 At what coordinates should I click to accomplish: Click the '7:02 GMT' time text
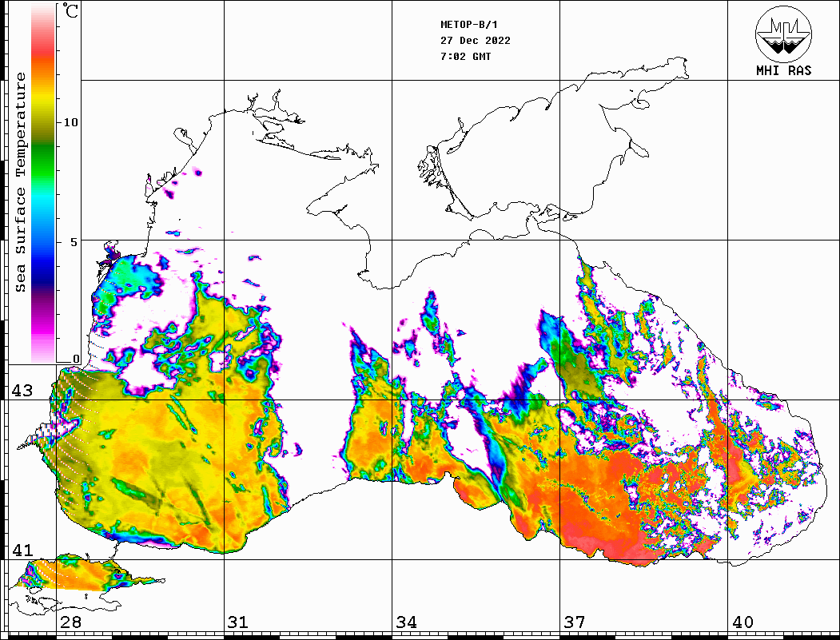click(465, 56)
